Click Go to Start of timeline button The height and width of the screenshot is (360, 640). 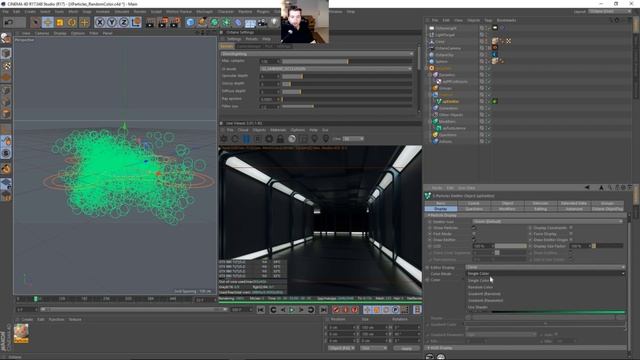pos(260,310)
